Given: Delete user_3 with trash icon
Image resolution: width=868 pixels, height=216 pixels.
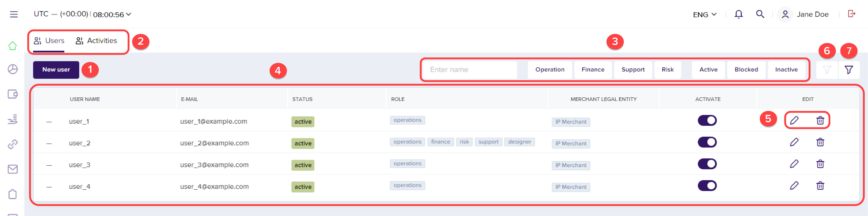Looking at the screenshot, I should tap(820, 164).
